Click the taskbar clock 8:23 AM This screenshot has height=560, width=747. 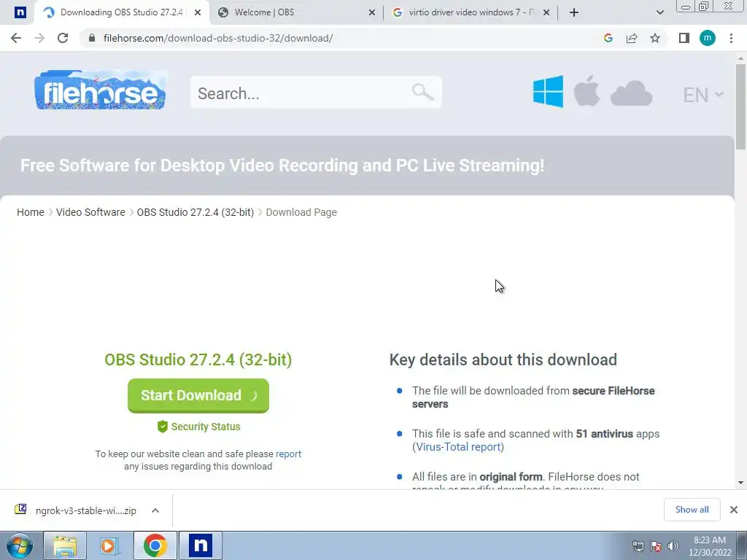[709, 546]
